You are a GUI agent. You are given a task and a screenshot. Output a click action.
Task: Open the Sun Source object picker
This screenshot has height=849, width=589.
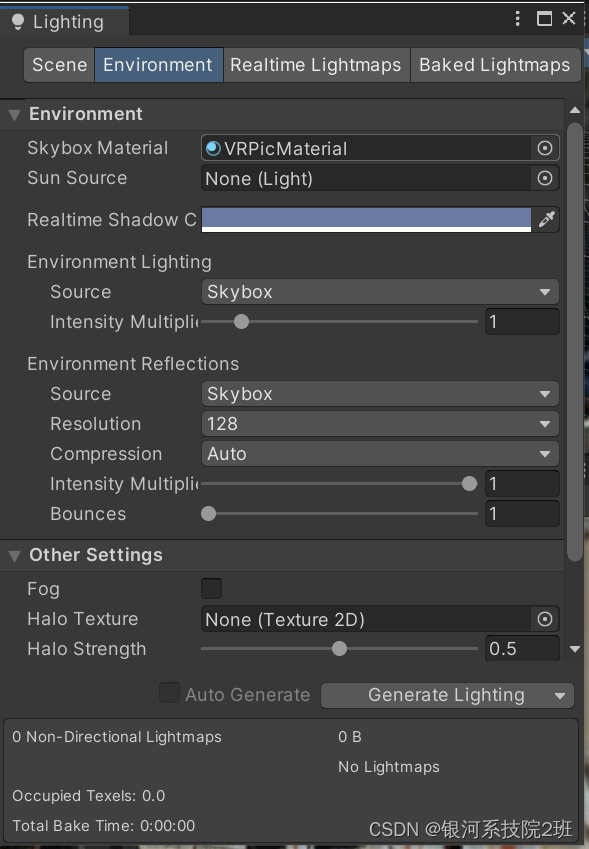(545, 179)
